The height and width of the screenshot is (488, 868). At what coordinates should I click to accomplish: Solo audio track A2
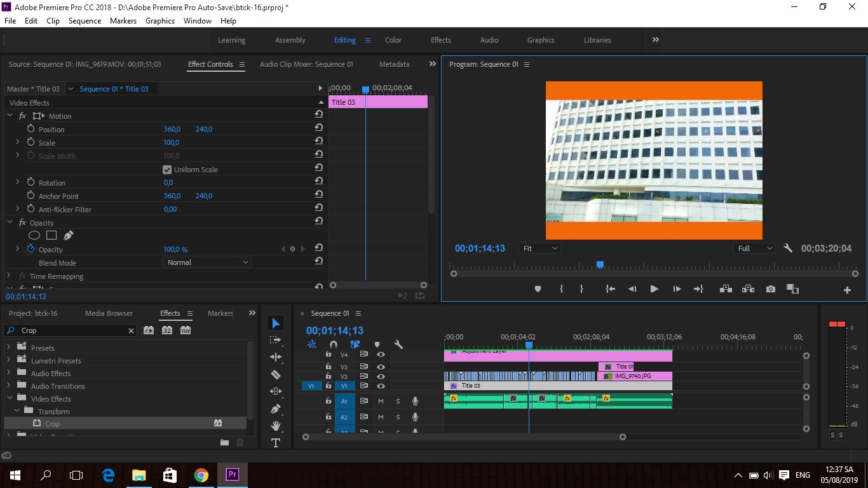398,417
